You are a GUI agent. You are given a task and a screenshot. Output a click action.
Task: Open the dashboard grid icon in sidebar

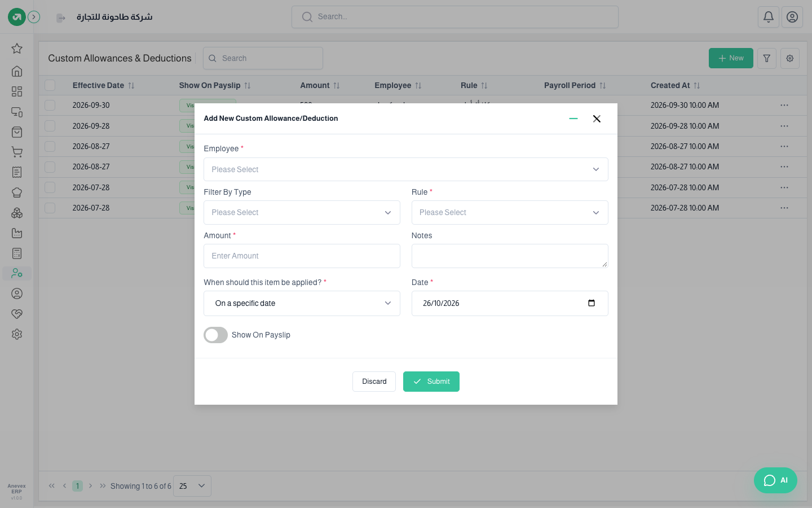[17, 91]
